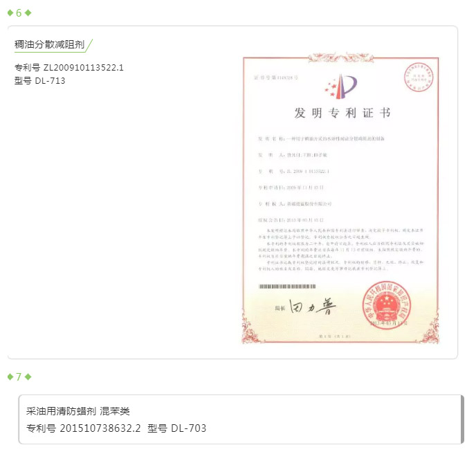Click the barcode on the certificate
This screenshot has width=476, height=454.
pyautogui.click(x=287, y=287)
